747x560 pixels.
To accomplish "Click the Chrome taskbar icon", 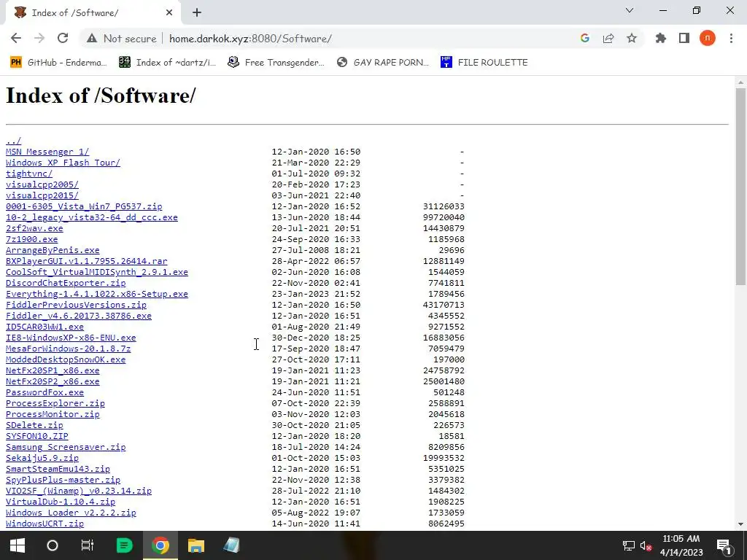I will click(x=160, y=545).
